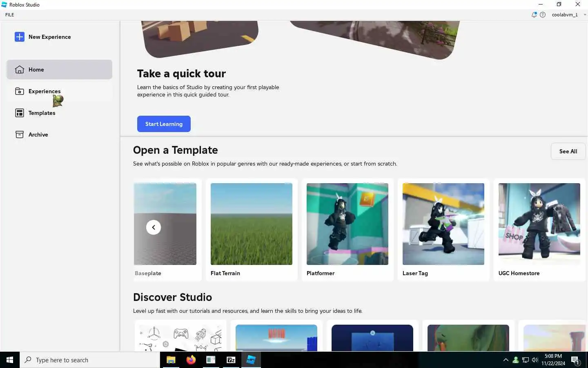Open the UGC Homestore template thumbnail
The image size is (588, 368).
pos(539,224)
